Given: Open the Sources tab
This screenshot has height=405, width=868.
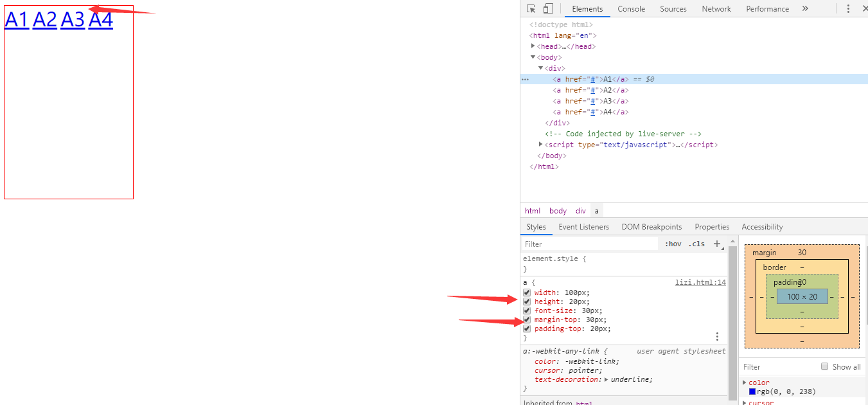Looking at the screenshot, I should (x=673, y=8).
